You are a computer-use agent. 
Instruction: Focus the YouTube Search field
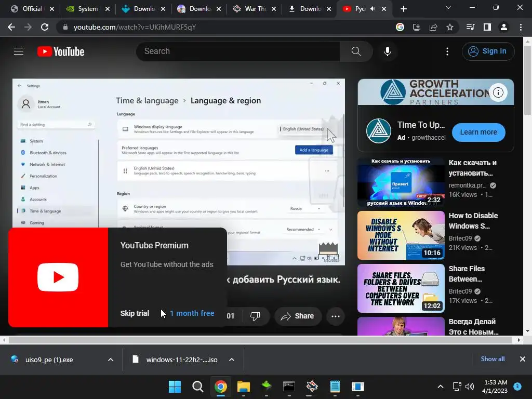click(x=238, y=51)
